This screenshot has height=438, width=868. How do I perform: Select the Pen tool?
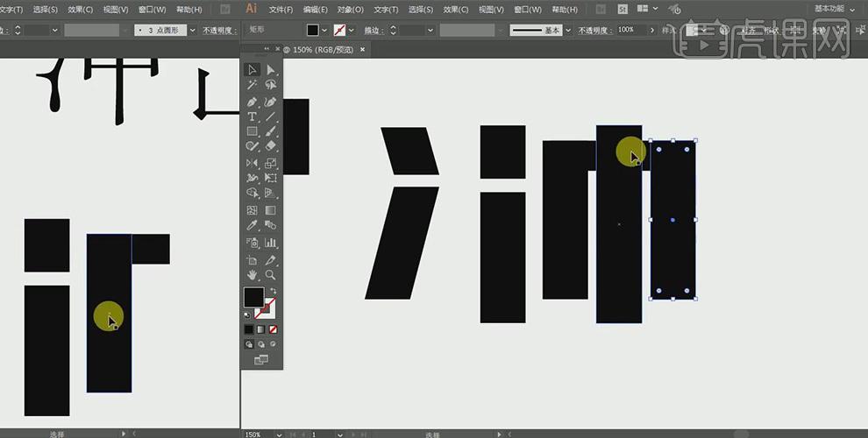[x=252, y=102]
